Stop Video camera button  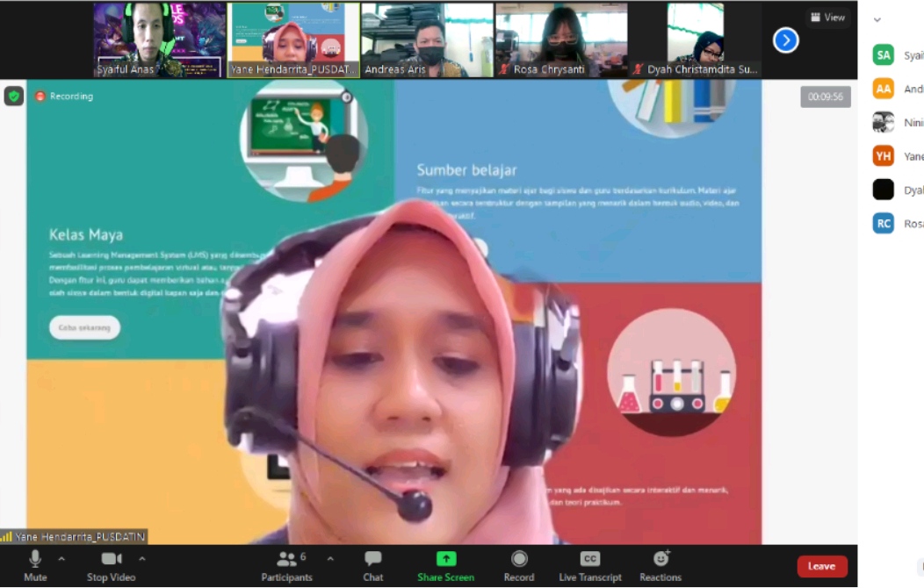pos(111,566)
